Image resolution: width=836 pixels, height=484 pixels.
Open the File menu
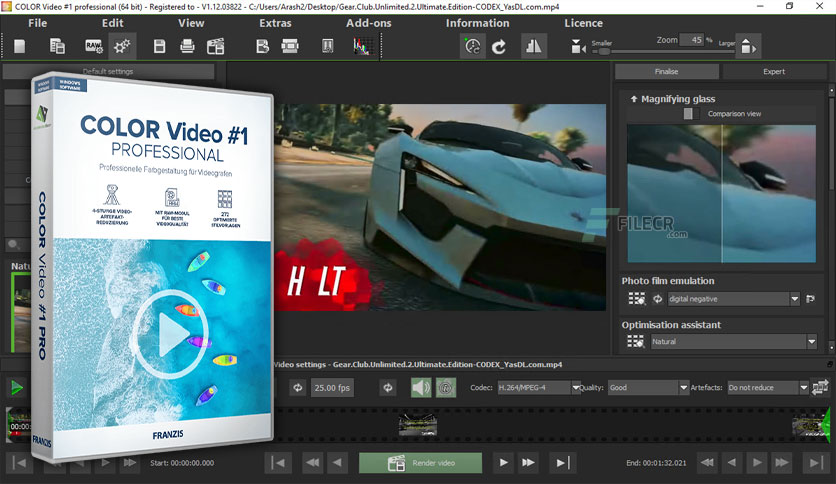click(37, 23)
